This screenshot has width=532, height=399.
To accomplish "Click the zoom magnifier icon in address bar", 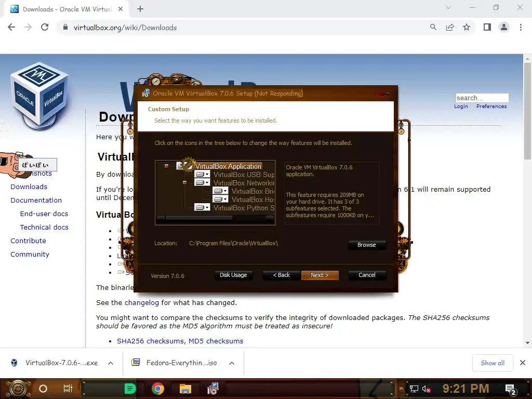I will pos(433,28).
